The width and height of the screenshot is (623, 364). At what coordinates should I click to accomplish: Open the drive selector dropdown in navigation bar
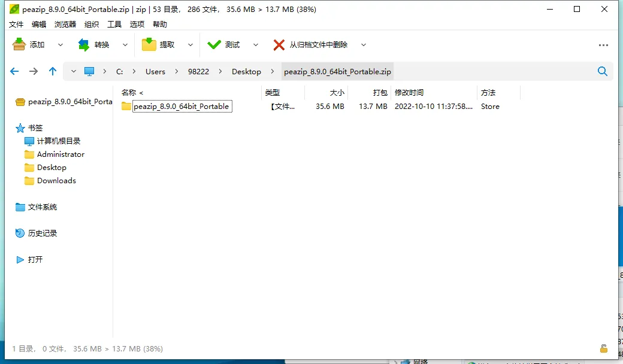[72, 71]
